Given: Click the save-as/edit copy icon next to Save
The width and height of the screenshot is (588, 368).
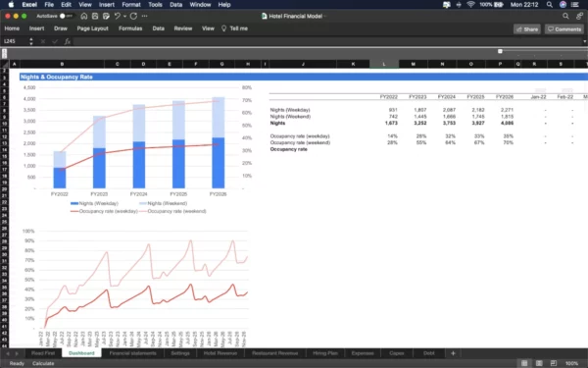Looking at the screenshot, I should pyautogui.click(x=106, y=16).
